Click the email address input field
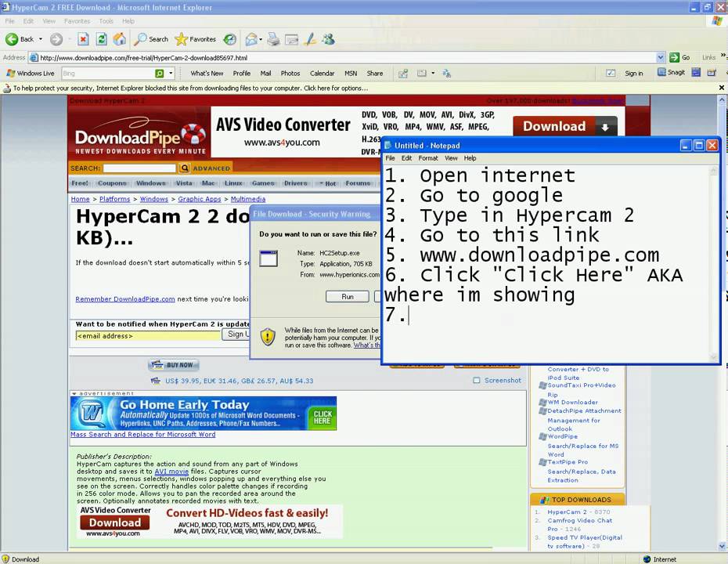Viewport: 728px width, 564px height. tap(148, 335)
